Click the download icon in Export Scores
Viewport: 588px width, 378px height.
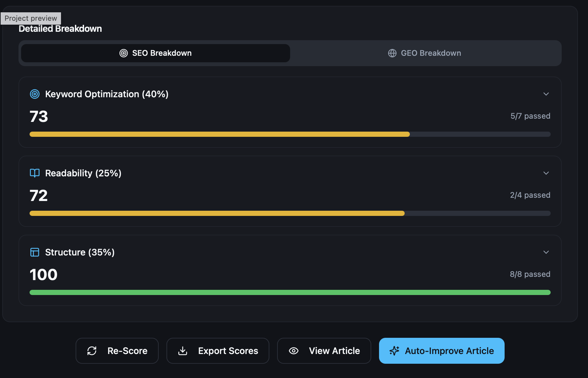click(x=183, y=351)
